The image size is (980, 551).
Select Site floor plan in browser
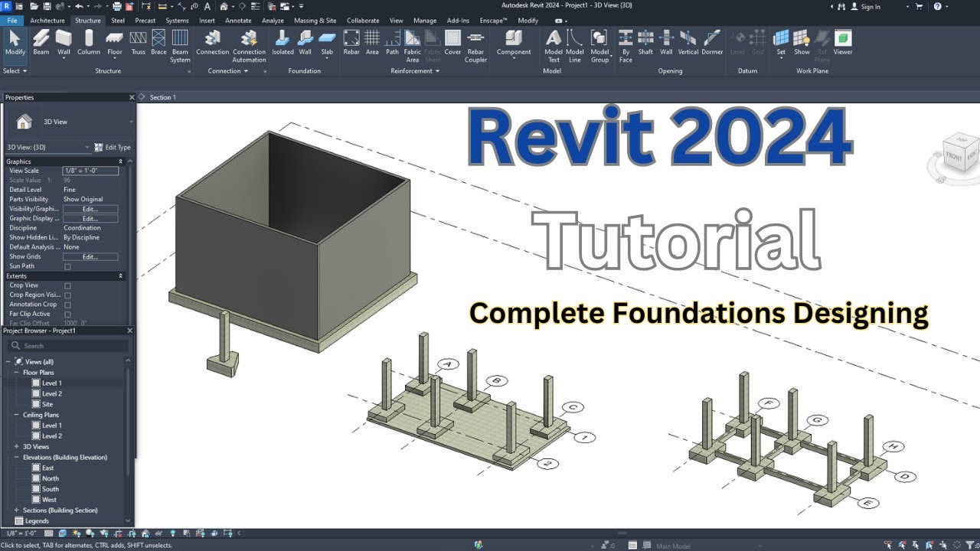click(x=47, y=404)
